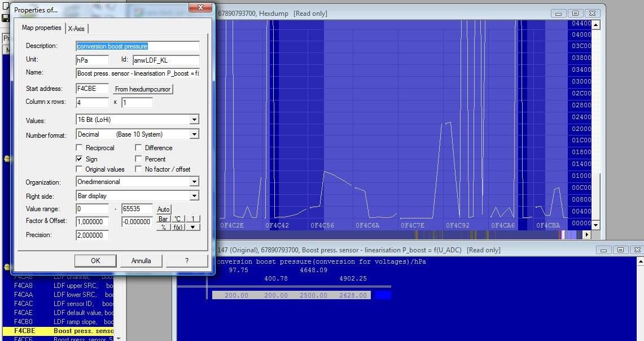Select the 2500.00 map cell
This screenshot has width=644, height=341.
coord(313,295)
